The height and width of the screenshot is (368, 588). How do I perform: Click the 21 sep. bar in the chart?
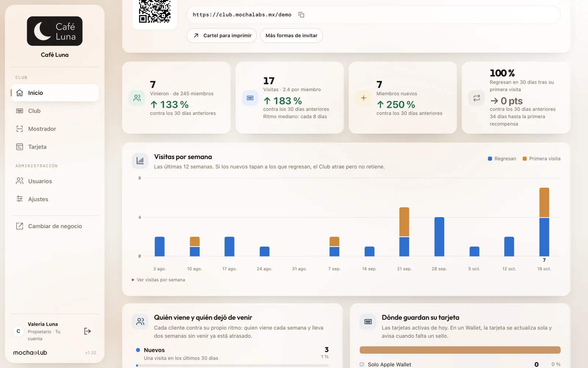click(x=404, y=232)
